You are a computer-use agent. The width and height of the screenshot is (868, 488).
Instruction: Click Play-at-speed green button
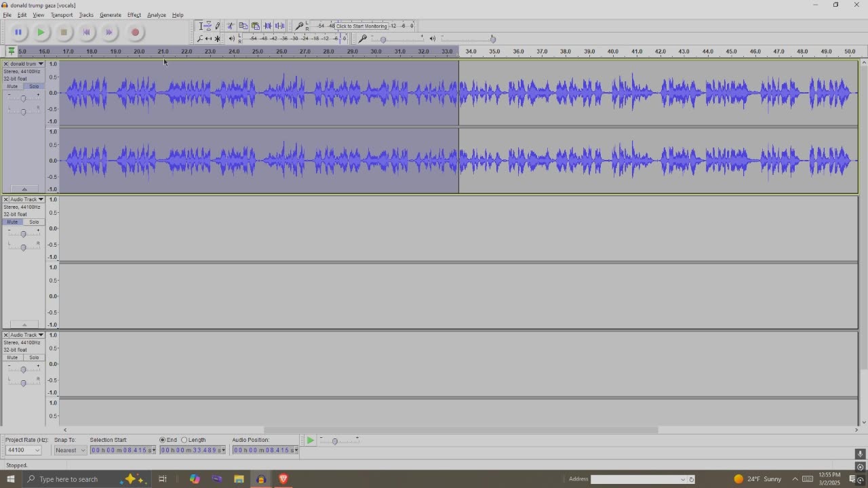click(x=310, y=441)
